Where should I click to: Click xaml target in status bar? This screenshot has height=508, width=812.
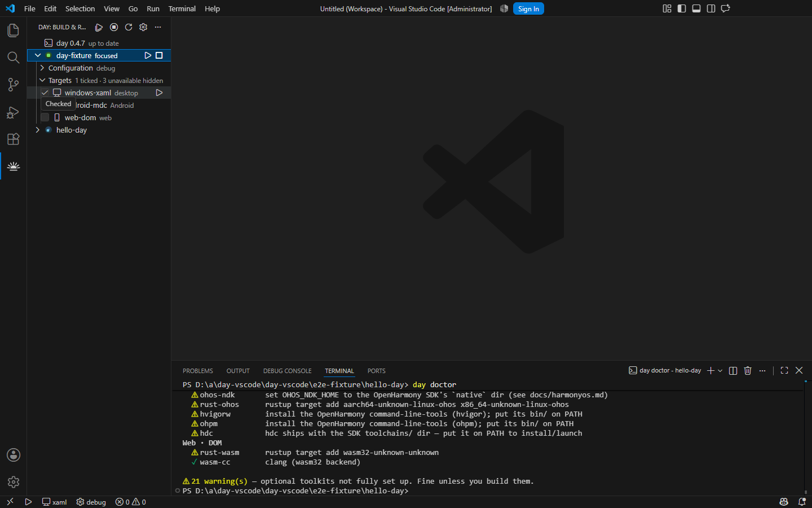(54, 502)
